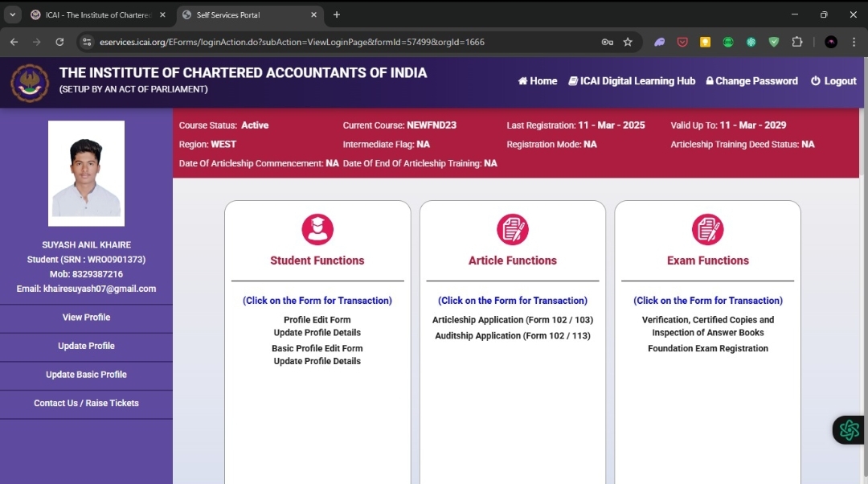The width and height of the screenshot is (868, 484).
Task: Click the Exam Functions clipboard icon
Action: click(708, 229)
